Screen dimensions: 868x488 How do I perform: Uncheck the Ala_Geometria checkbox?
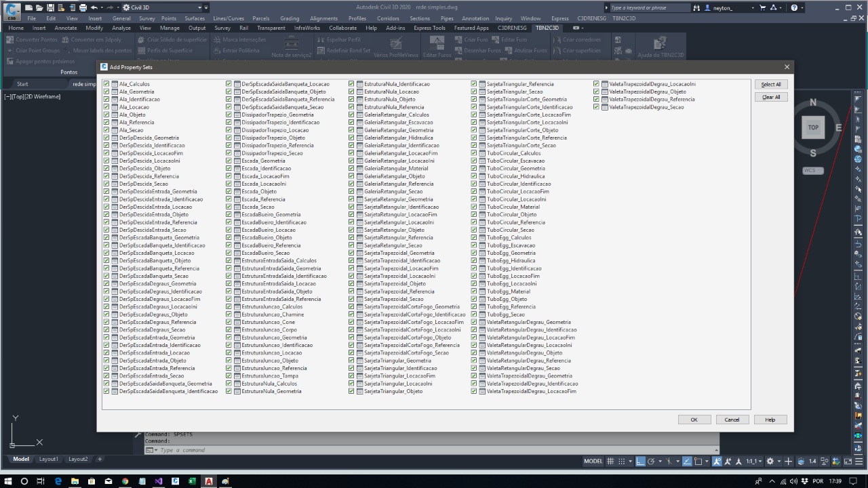106,91
